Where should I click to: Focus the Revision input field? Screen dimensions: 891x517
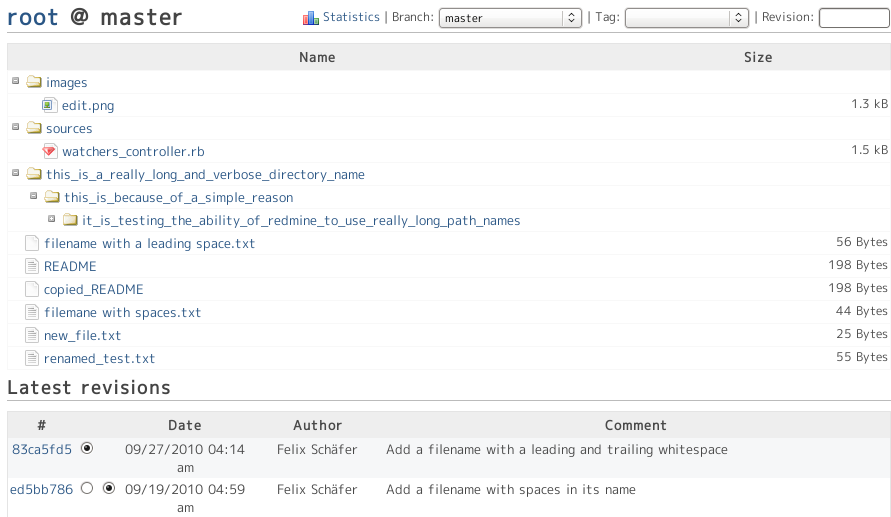click(x=854, y=18)
